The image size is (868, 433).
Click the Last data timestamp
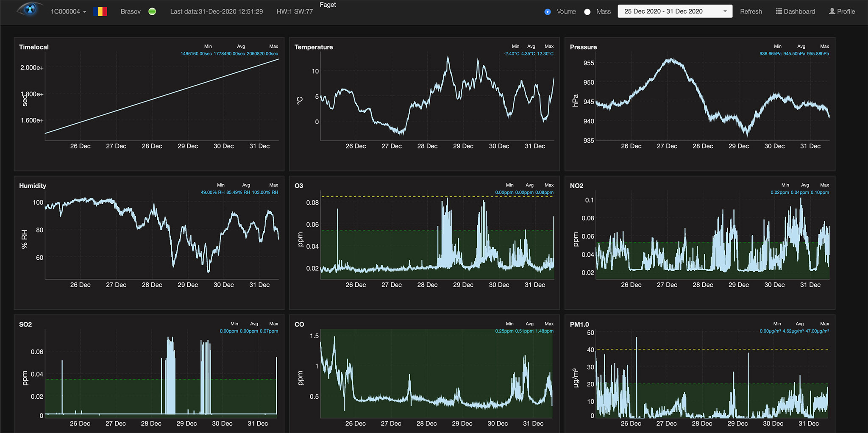point(216,11)
